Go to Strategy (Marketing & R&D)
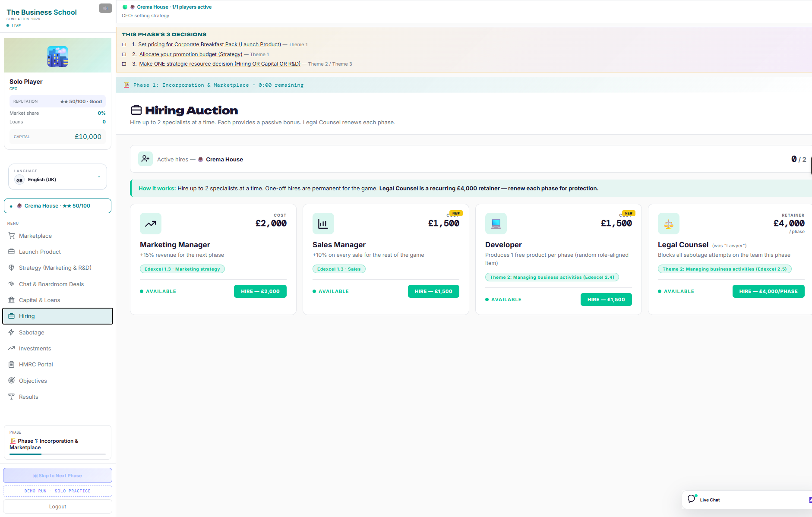This screenshot has width=812, height=517. click(57, 268)
